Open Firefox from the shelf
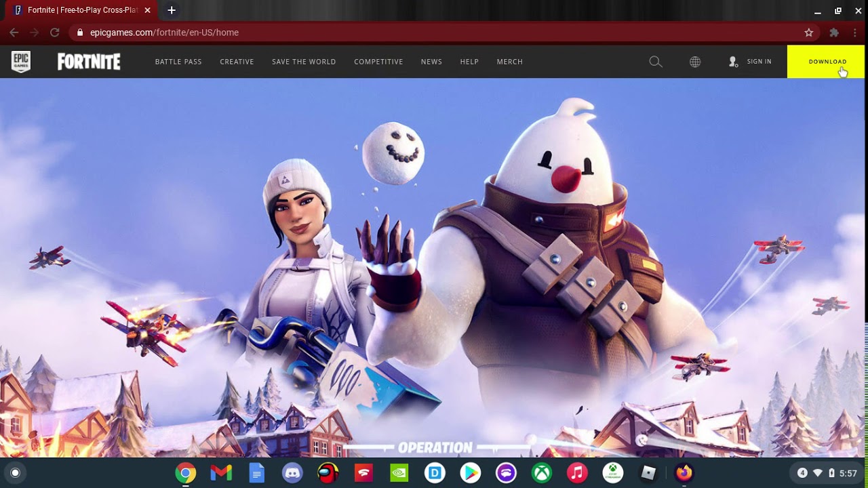Viewport: 868px width, 488px height. [684, 473]
